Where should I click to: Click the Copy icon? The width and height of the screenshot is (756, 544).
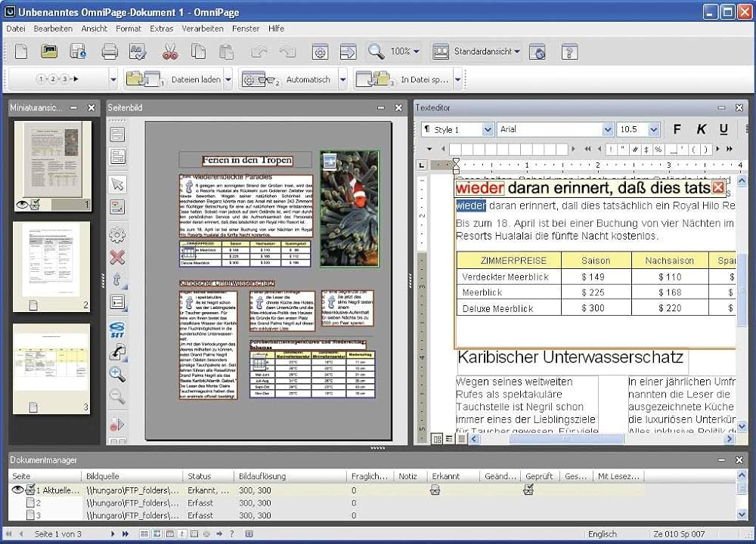[198, 51]
